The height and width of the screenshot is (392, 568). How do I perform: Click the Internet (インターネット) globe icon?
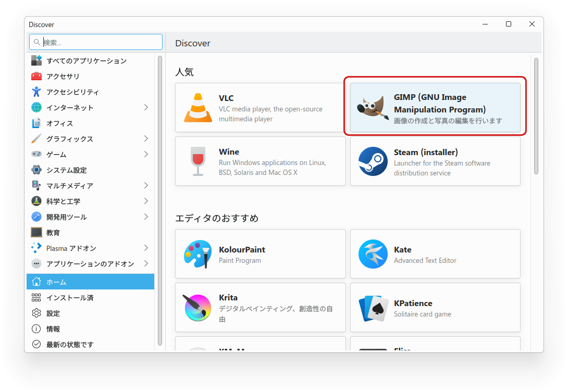tap(36, 108)
